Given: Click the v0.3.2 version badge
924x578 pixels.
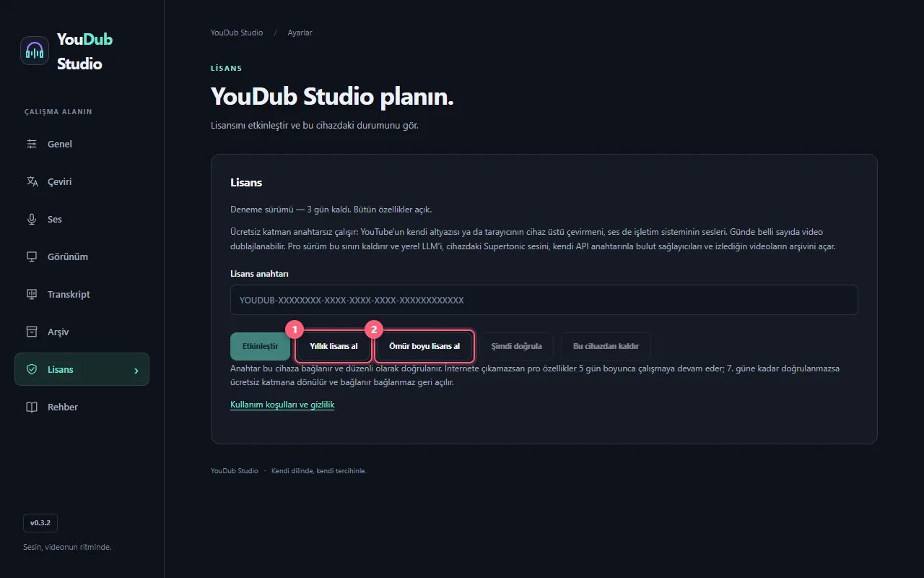Looking at the screenshot, I should coord(40,523).
